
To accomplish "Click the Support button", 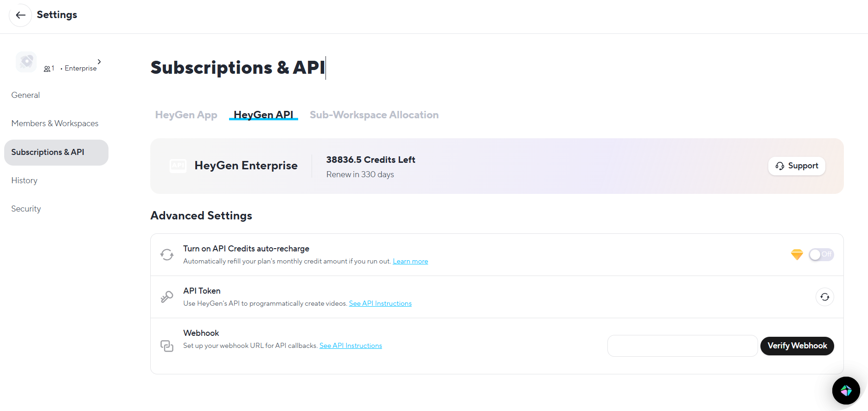I will [x=797, y=166].
